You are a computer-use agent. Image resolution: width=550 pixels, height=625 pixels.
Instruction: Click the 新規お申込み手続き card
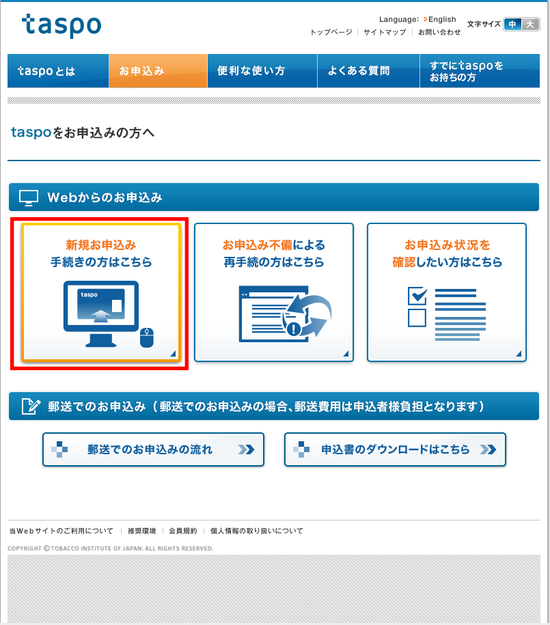tap(101, 293)
